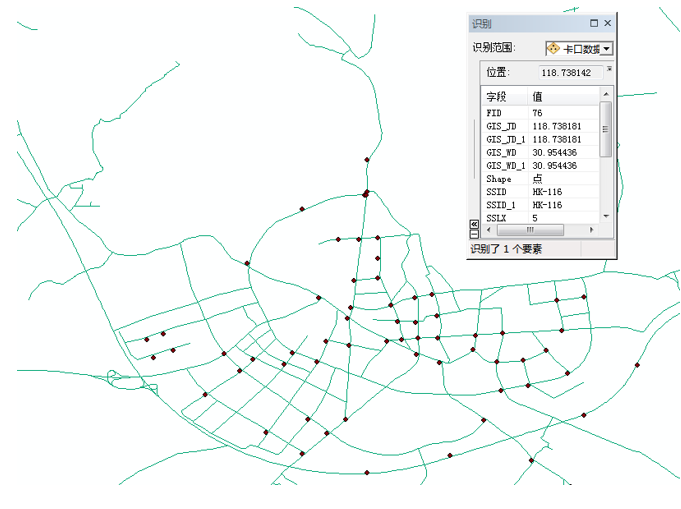This screenshot has width=681, height=509.
Task: Click the 识别了 1 个要素 status text
Action: tap(506, 249)
